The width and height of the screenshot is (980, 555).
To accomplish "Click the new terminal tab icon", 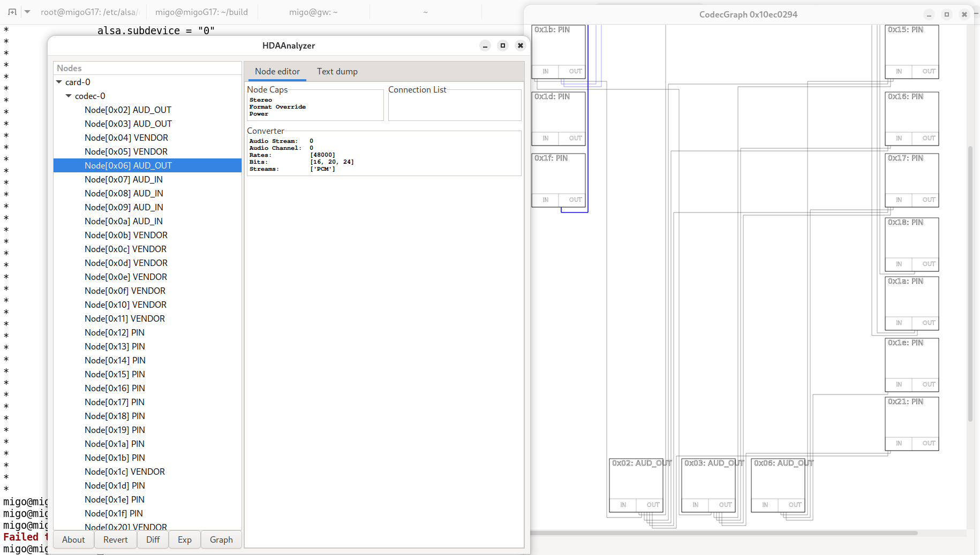I will (12, 12).
